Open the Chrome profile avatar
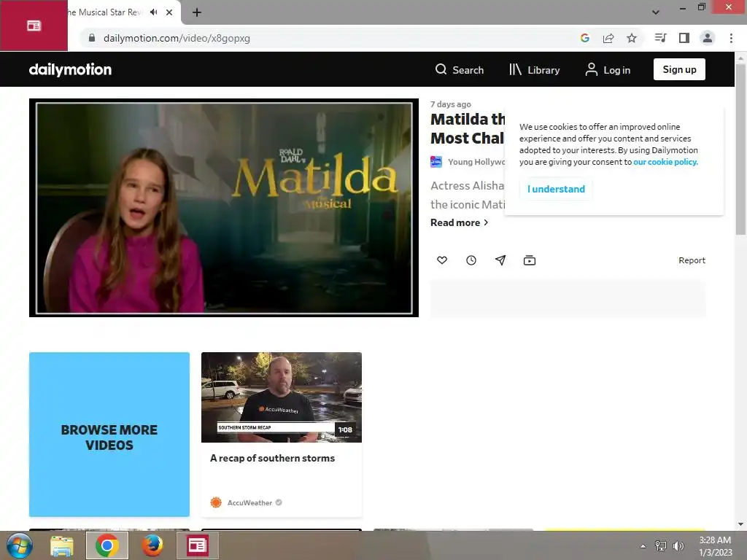 click(x=708, y=38)
